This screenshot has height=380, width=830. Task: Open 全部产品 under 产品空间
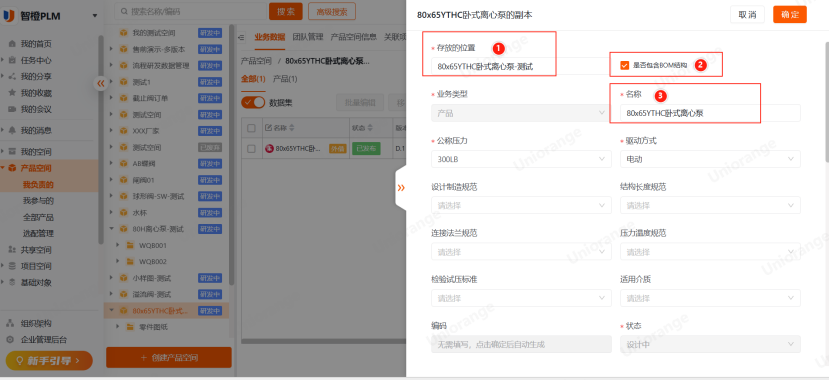(38, 218)
